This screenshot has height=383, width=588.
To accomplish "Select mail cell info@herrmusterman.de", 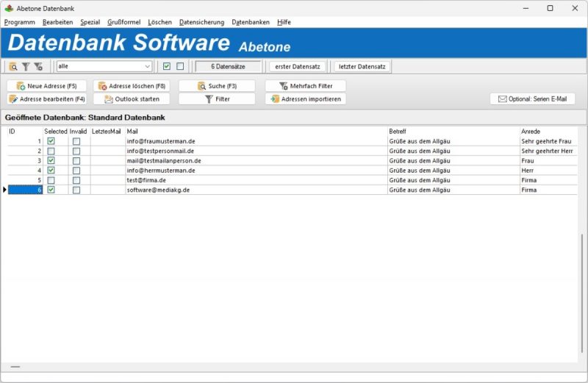I will 257,171.
